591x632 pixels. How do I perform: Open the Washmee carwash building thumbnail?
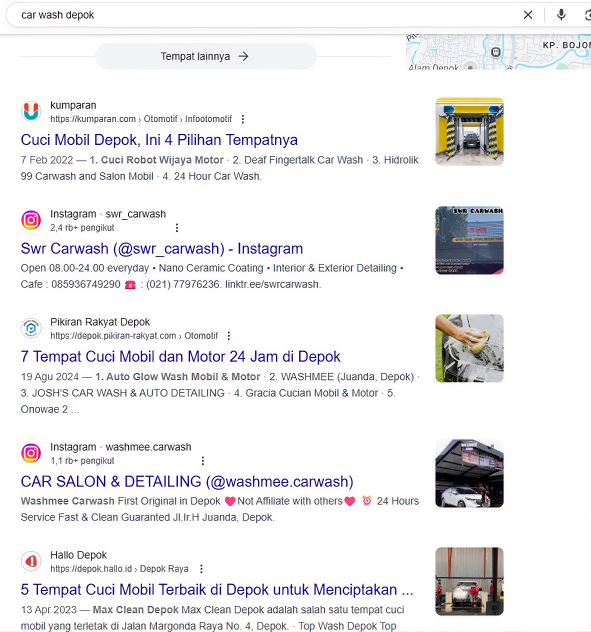point(469,473)
